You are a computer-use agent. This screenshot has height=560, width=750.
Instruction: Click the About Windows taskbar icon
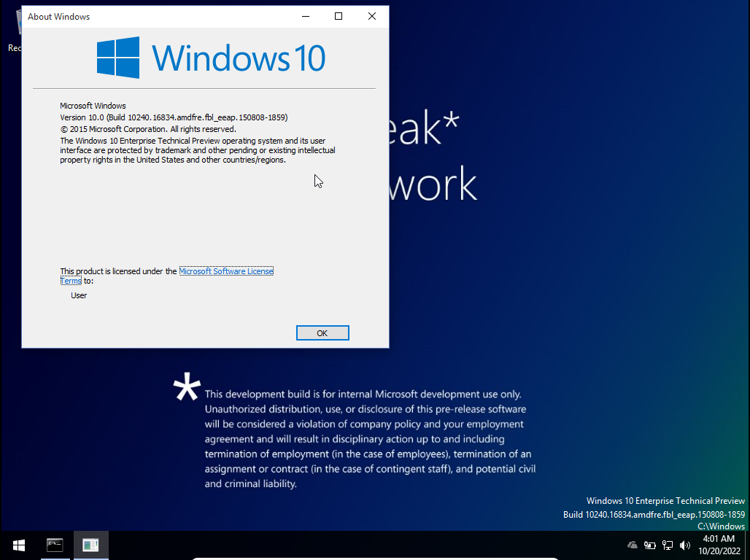pyautogui.click(x=90, y=545)
